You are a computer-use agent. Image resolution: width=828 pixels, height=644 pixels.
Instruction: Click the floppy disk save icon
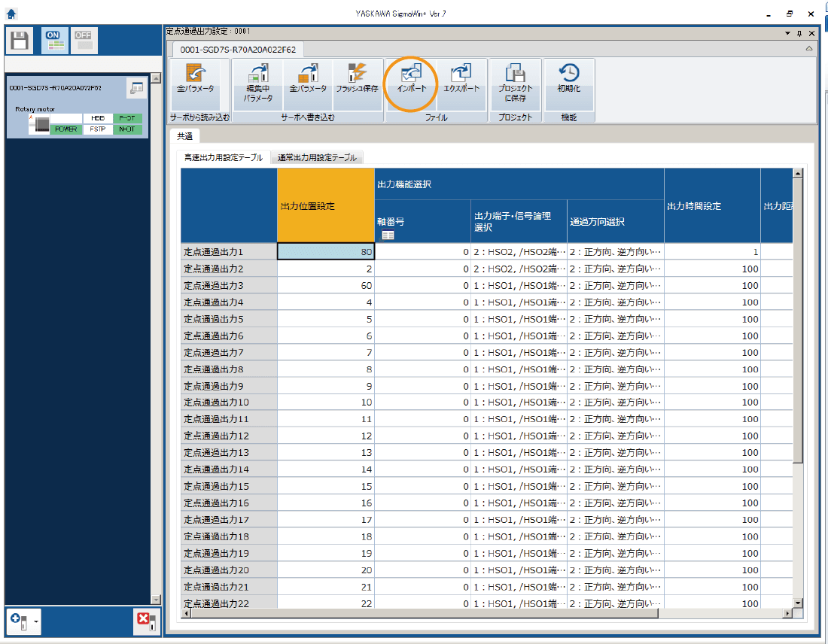pos(20,41)
